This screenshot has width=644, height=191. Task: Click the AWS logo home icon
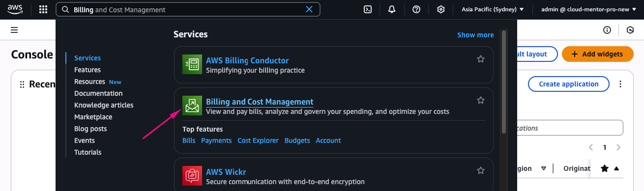point(15,9)
